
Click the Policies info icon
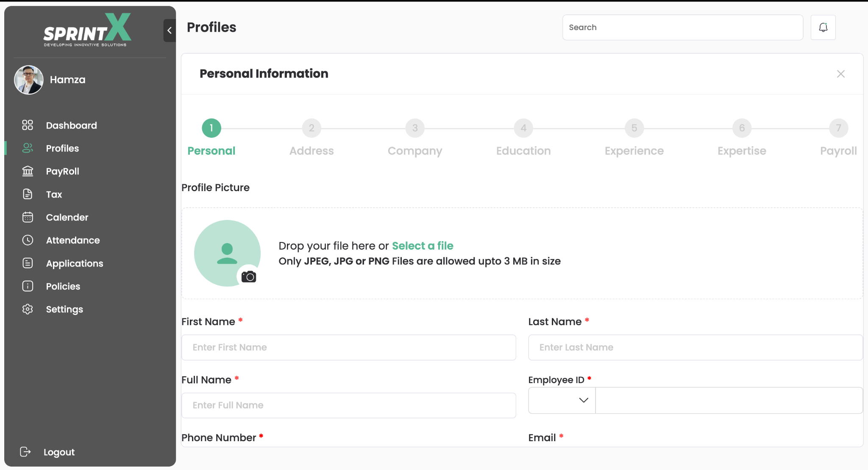click(x=28, y=286)
